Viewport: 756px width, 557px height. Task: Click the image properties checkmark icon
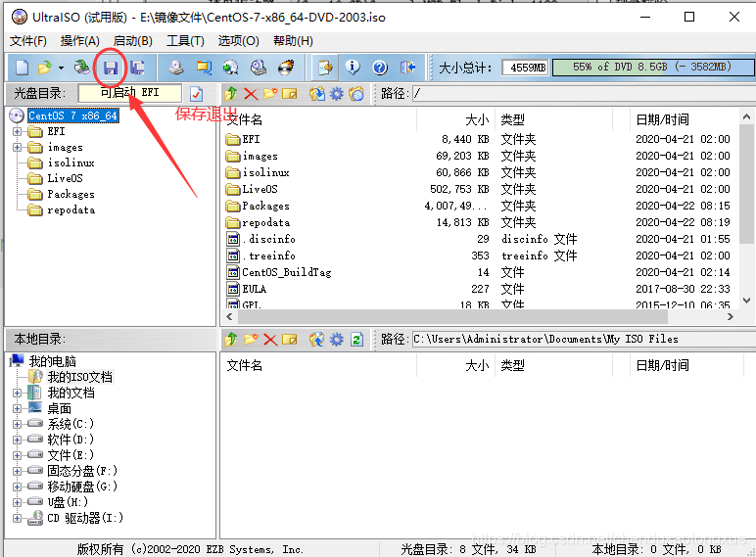pos(196,93)
